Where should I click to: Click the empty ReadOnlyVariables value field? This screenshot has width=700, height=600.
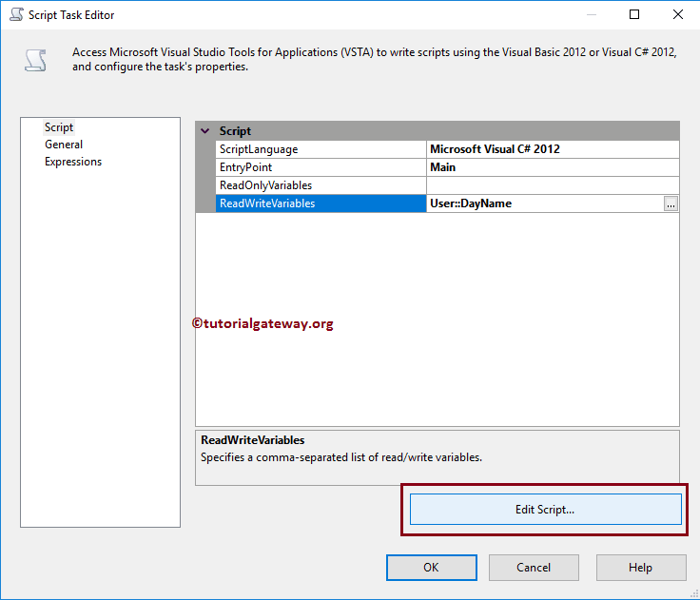553,185
